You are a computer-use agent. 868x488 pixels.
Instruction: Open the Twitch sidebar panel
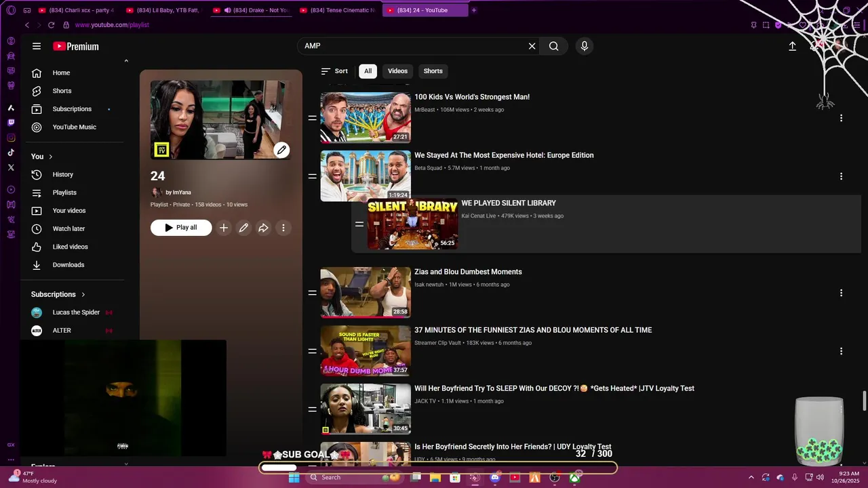click(11, 123)
